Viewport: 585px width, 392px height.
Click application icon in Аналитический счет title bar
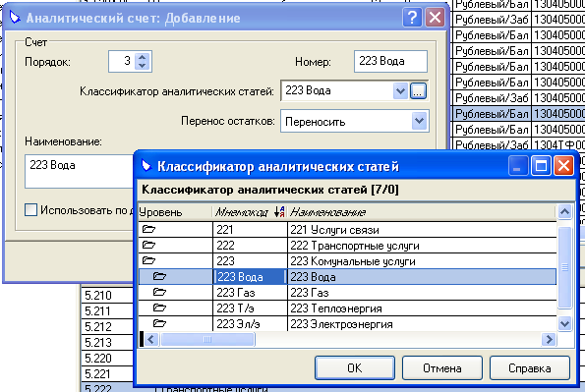click(15, 18)
